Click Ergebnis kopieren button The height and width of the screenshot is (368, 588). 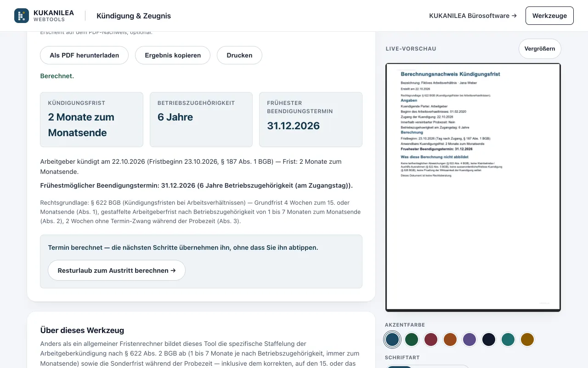coord(173,55)
